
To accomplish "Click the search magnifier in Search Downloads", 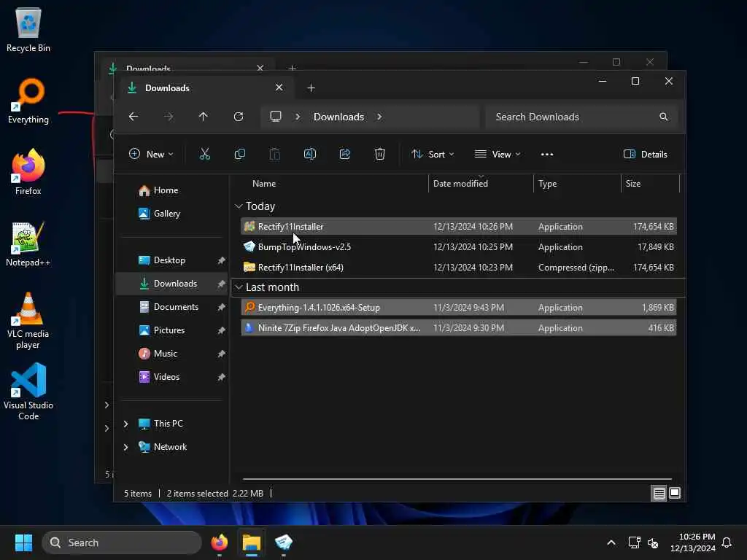I will pos(664,117).
